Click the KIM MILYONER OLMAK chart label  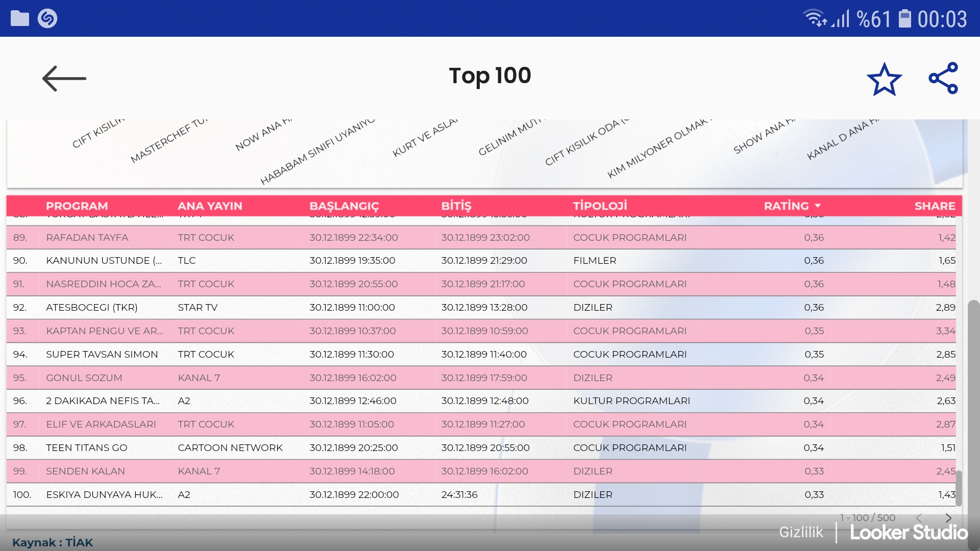[658, 149]
